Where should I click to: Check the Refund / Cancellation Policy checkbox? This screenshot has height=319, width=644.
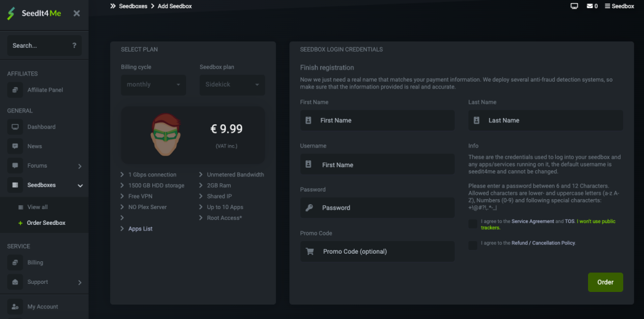tap(473, 245)
